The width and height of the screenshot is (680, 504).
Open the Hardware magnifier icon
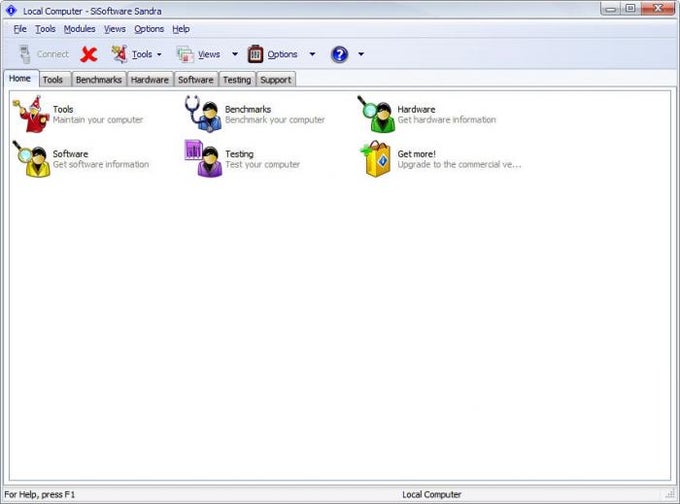coord(376,114)
